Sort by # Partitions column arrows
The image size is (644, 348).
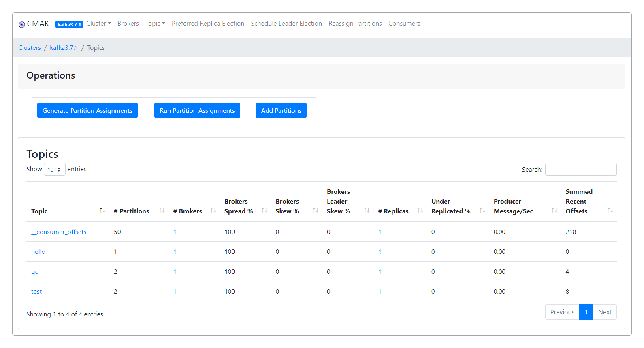pyautogui.click(x=162, y=211)
